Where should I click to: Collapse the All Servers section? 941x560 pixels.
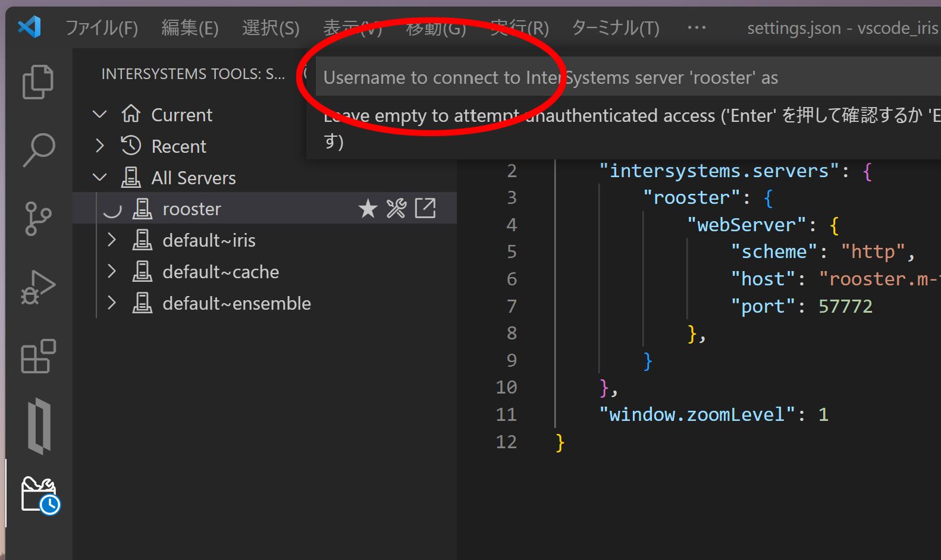[x=100, y=178]
